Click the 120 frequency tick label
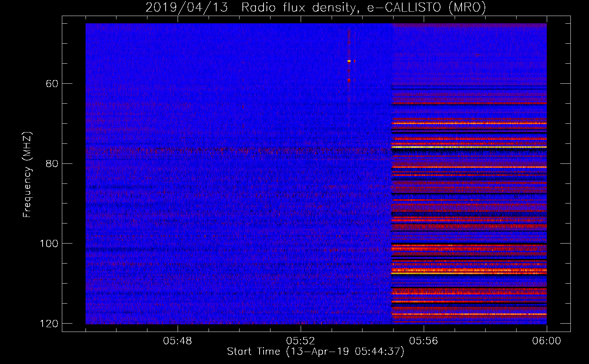 pyautogui.click(x=49, y=324)
